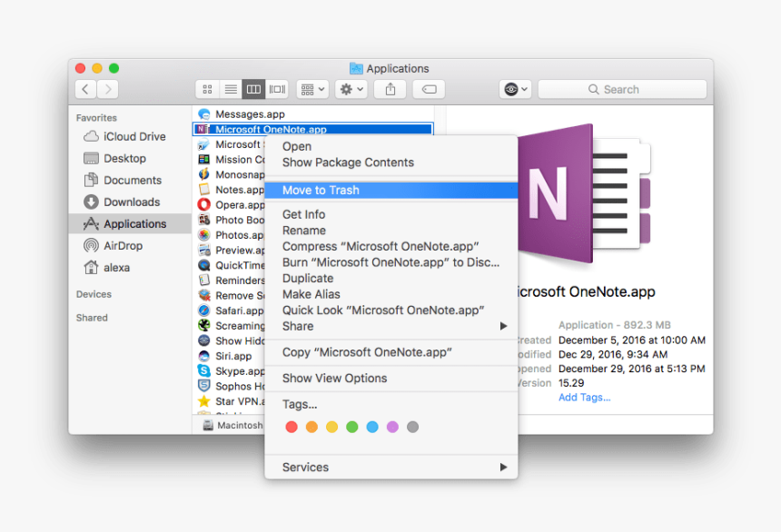Viewport: 781px width, 532px height.
Task: Select the QuickTime Player icon
Action: pyautogui.click(x=203, y=265)
